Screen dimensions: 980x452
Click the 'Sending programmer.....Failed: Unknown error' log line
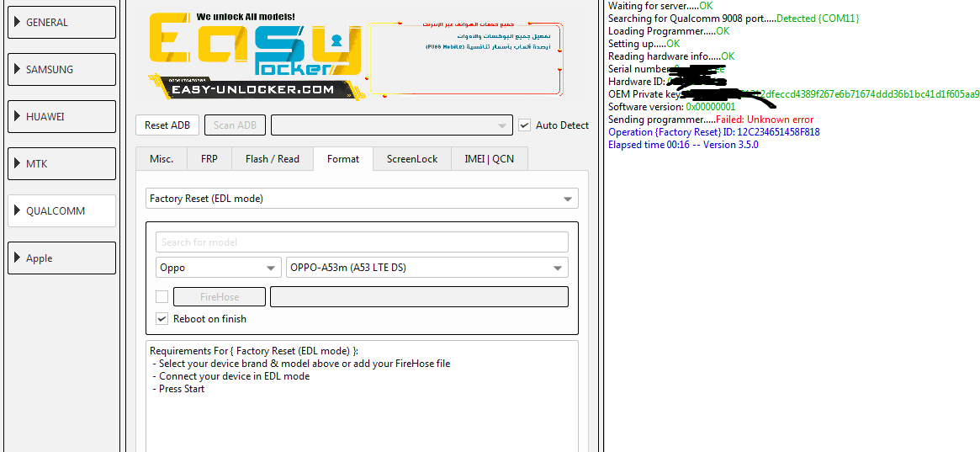pos(711,120)
